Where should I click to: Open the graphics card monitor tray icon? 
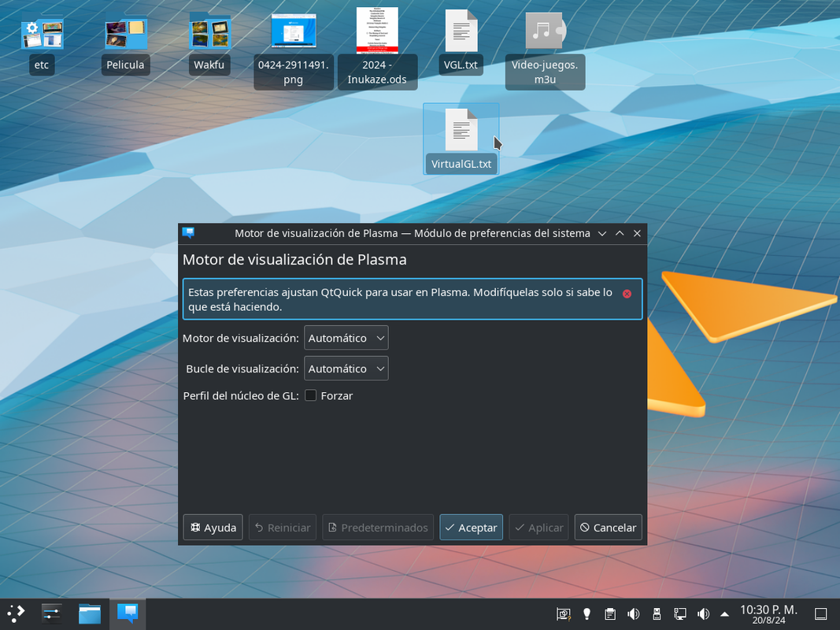(x=563, y=614)
